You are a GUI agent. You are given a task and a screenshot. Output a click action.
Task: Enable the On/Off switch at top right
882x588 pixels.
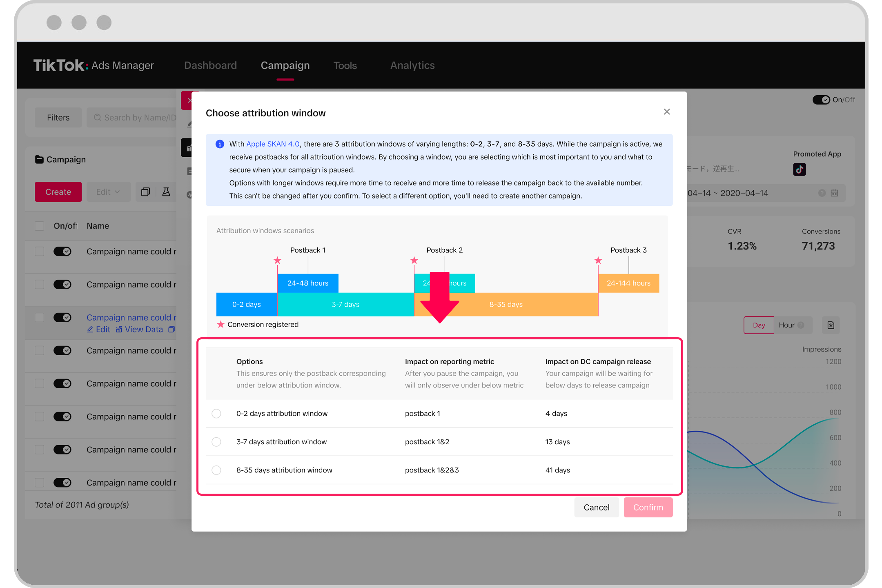822,99
